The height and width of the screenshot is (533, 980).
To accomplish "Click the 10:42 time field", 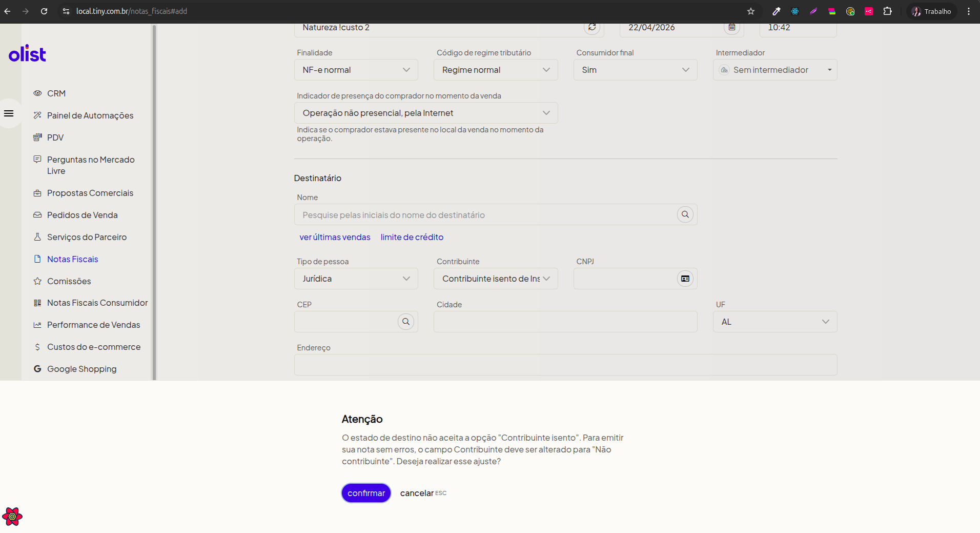I will [798, 29].
